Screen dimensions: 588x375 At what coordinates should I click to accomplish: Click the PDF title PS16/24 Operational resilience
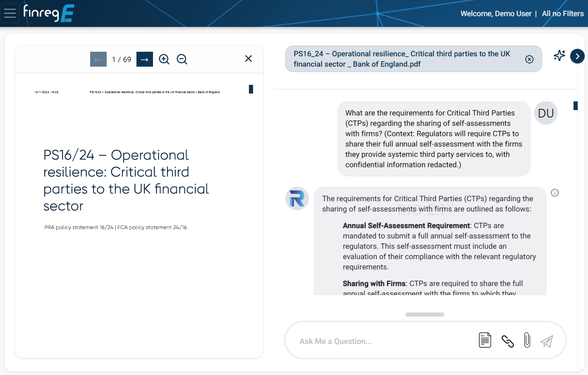coord(126,180)
